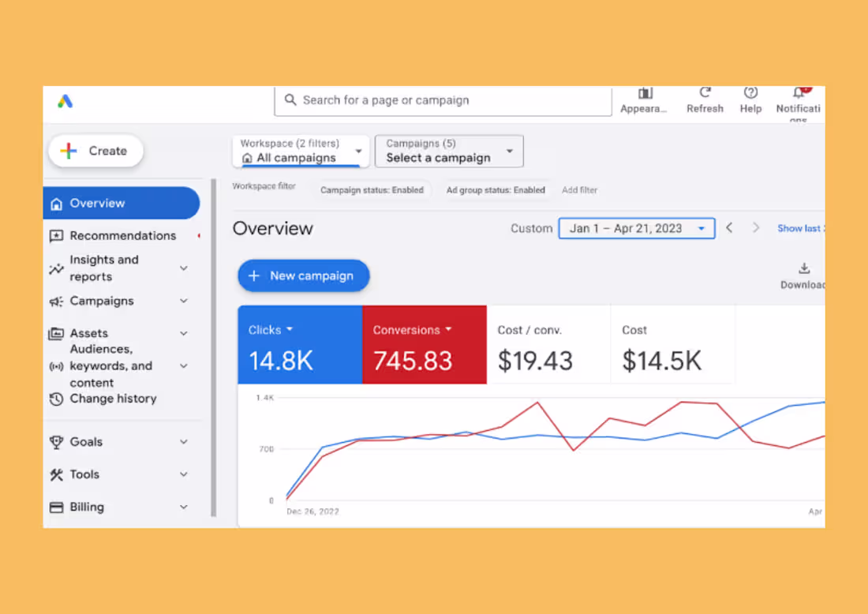Screen dimensions: 868x614
Task: Click the Download icon above the metrics
Action: coord(804,268)
